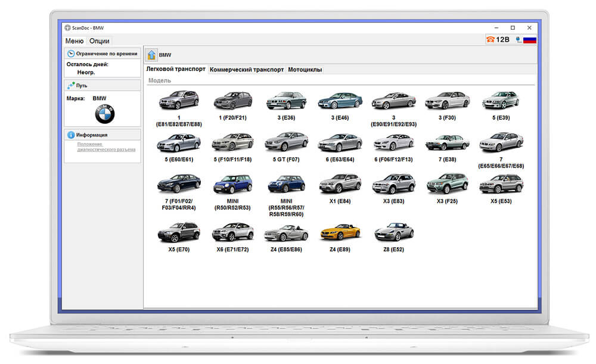
Task: Switch to Мотоциклы tab
Action: 305,70
